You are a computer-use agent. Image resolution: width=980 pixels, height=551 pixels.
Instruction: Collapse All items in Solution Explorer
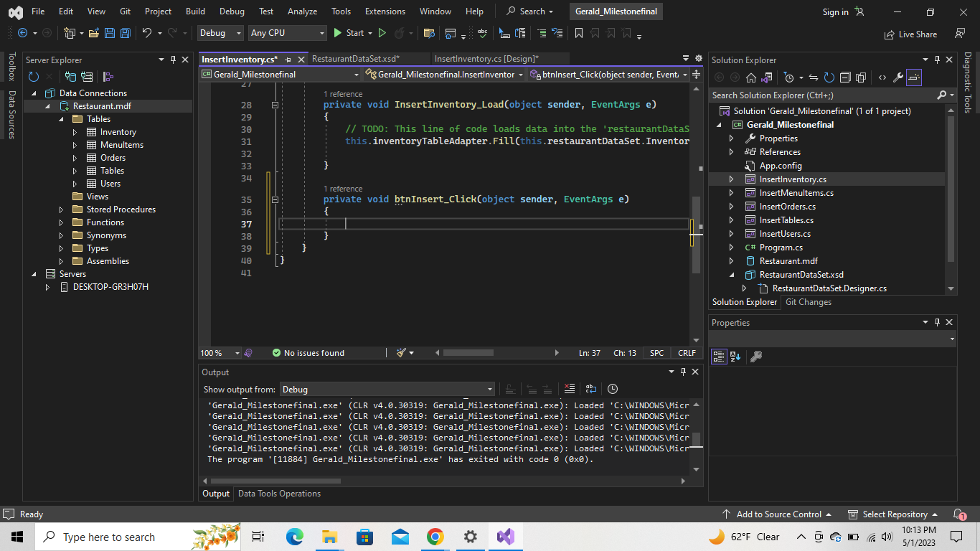846,77
